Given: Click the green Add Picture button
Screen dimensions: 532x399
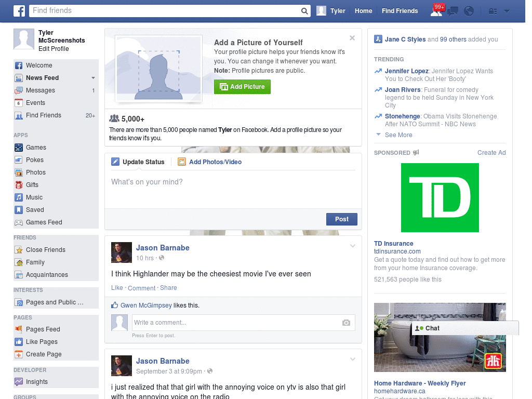Looking at the screenshot, I should pos(242,87).
